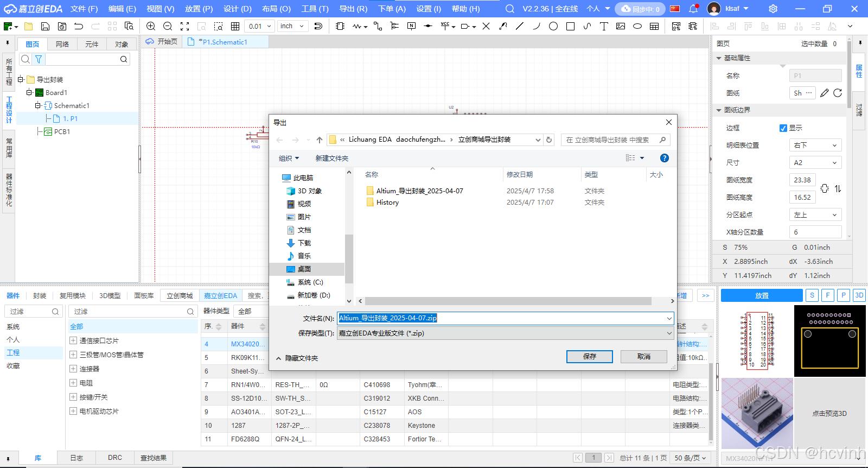
Task: Click the filter funnel icon in the project panel
Action: 39,59
